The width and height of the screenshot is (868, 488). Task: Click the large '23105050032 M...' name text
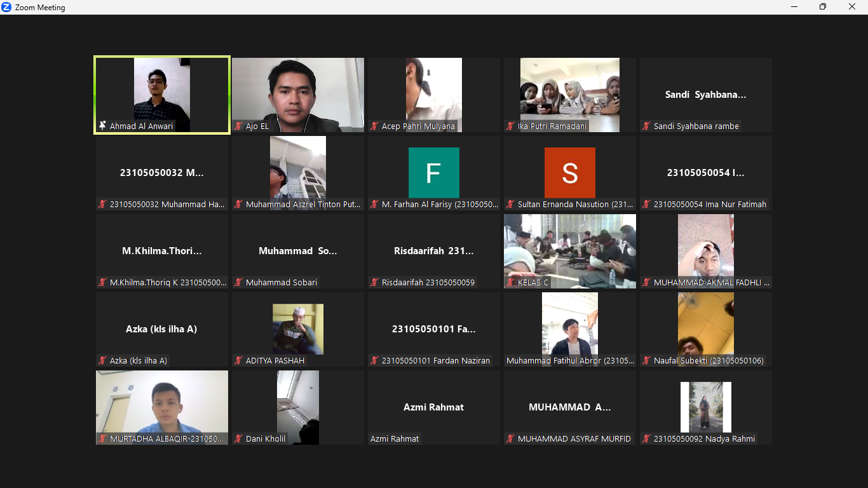(162, 173)
